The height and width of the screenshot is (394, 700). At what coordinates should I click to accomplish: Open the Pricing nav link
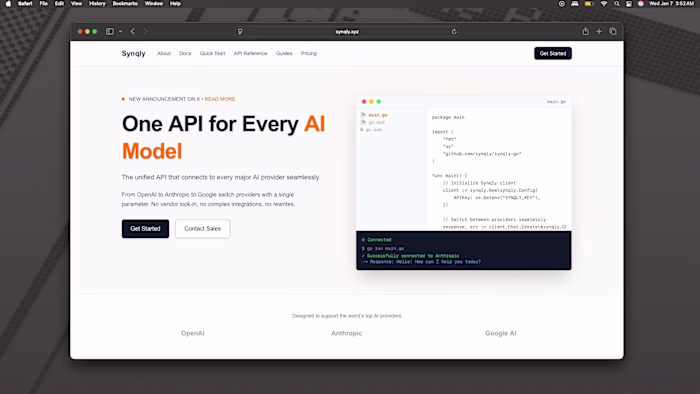click(x=308, y=54)
